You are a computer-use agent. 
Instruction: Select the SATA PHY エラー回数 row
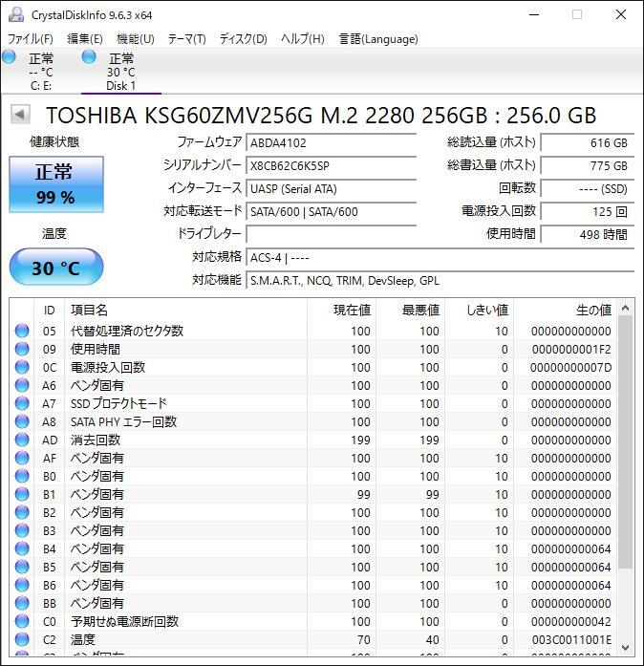point(313,421)
